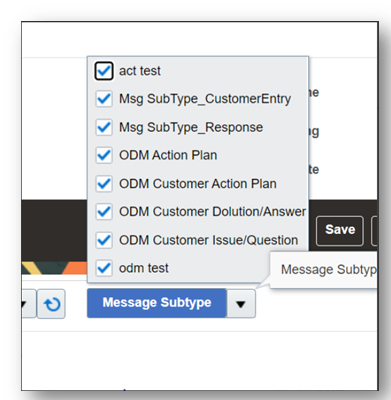Toggle the ODM Action Plan checkbox

pyautogui.click(x=104, y=155)
